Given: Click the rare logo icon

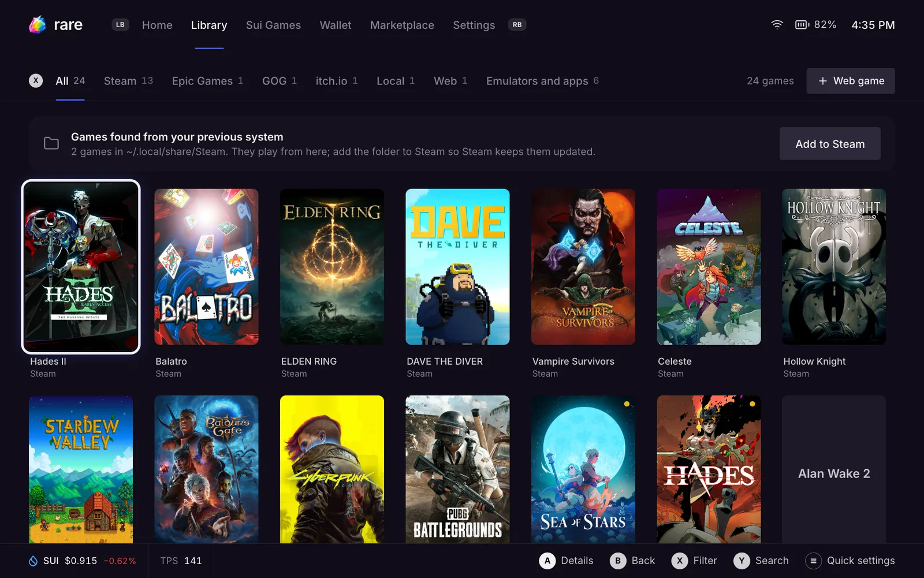Looking at the screenshot, I should point(38,25).
